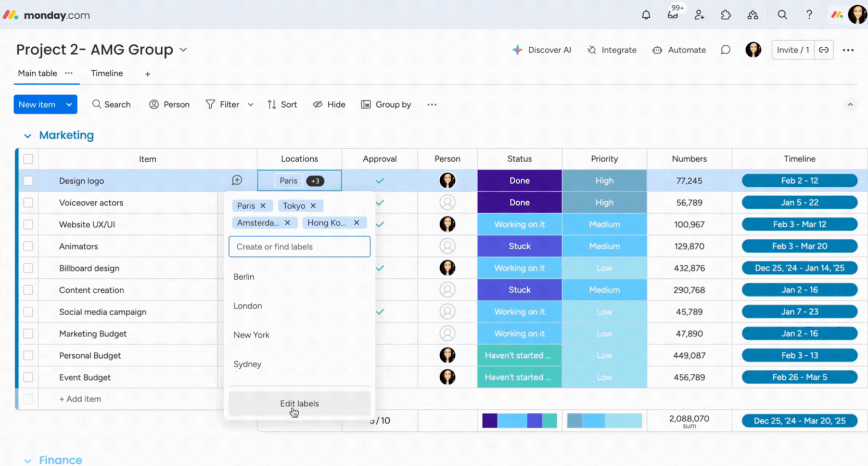The width and height of the screenshot is (868, 466).
Task: Select the Animators row checkbox
Action: tap(28, 247)
